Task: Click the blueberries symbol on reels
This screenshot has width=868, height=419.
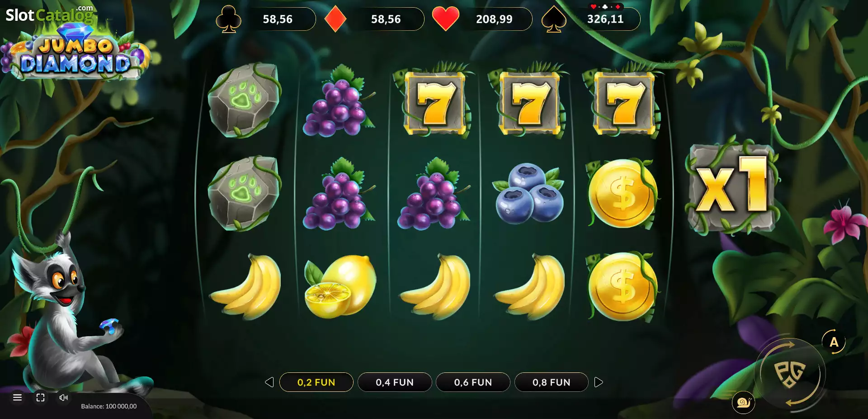Action: (x=529, y=193)
